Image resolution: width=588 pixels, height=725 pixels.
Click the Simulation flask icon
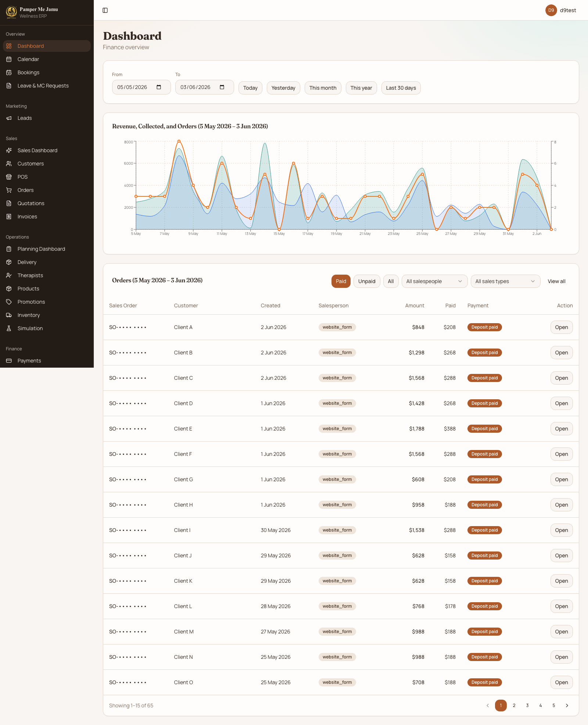(9, 328)
